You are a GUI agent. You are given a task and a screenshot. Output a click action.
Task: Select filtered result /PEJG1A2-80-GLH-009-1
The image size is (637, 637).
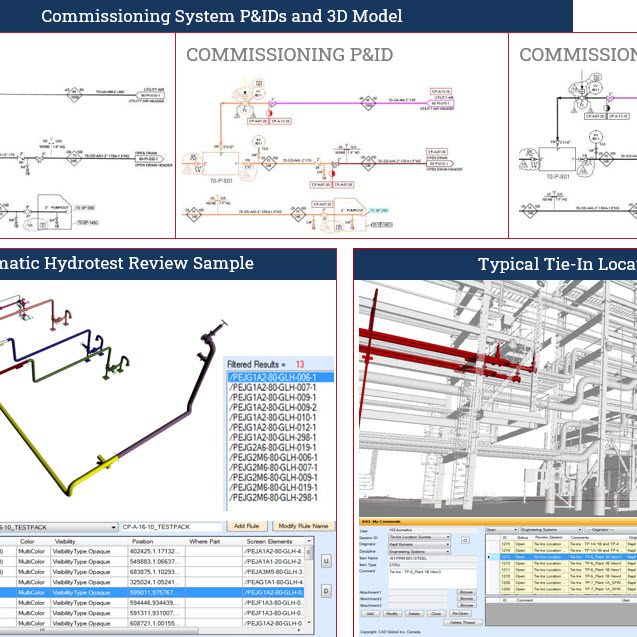pyautogui.click(x=280, y=397)
